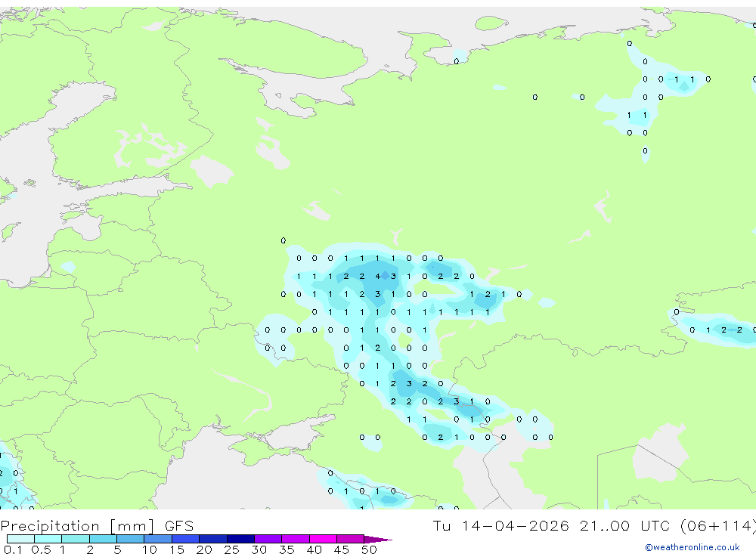
Task: Click the 45–50 mm purple legend swatch
Action: tap(351, 539)
